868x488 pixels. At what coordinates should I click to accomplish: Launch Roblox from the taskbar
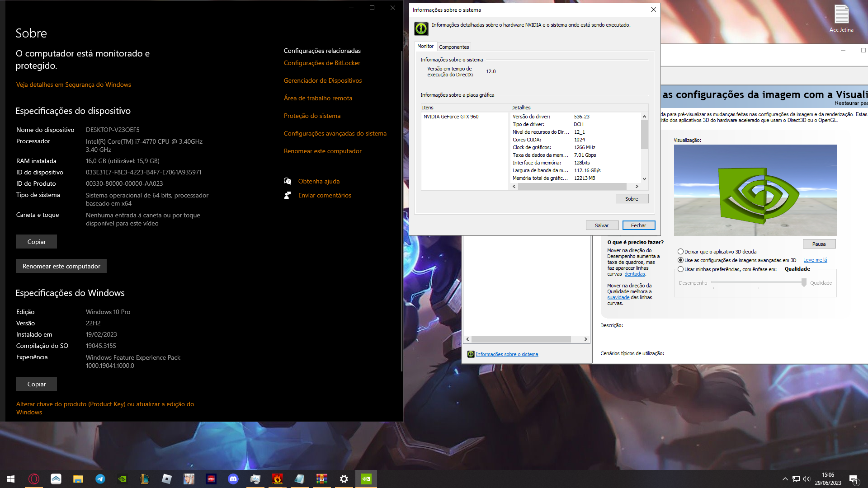[x=167, y=479]
